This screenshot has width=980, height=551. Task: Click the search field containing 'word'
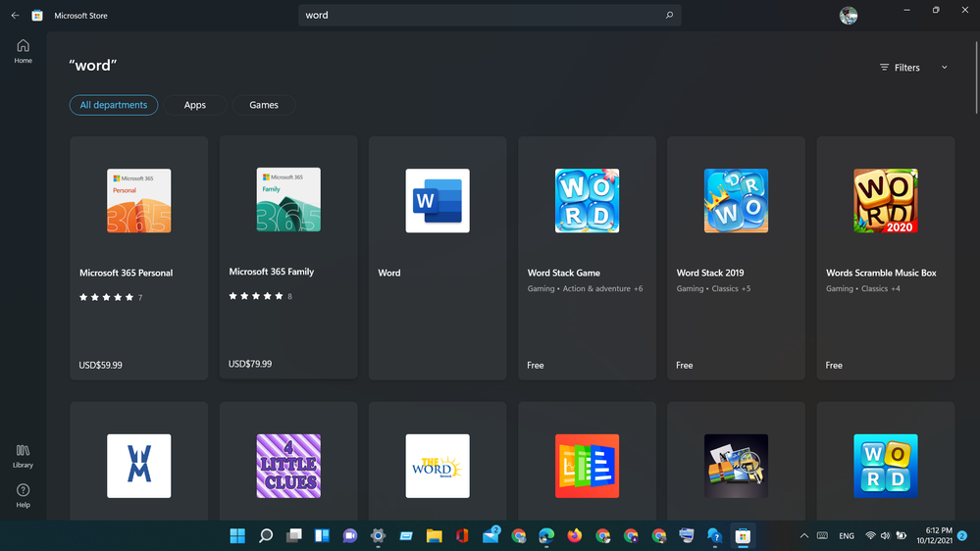pyautogui.click(x=490, y=15)
